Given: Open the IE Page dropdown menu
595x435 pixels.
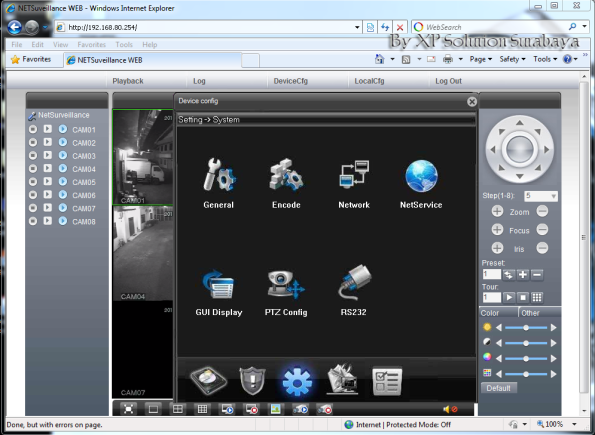Looking at the screenshot, I should click(x=481, y=59).
